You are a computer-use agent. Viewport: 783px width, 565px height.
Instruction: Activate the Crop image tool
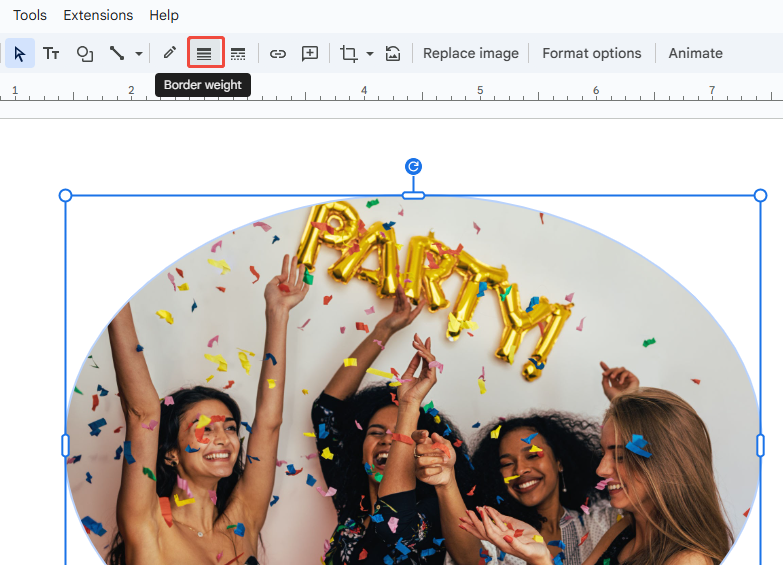point(349,54)
